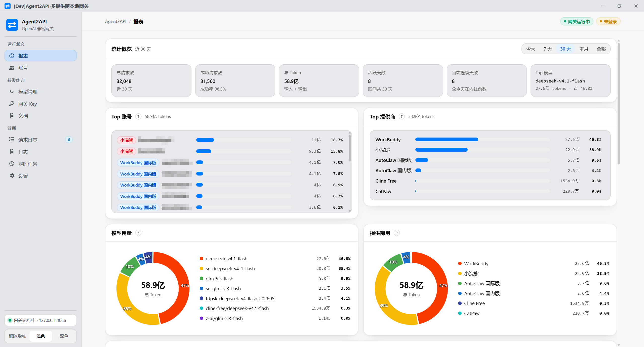
Task: Open 定时任务 page
Action: coord(41,164)
